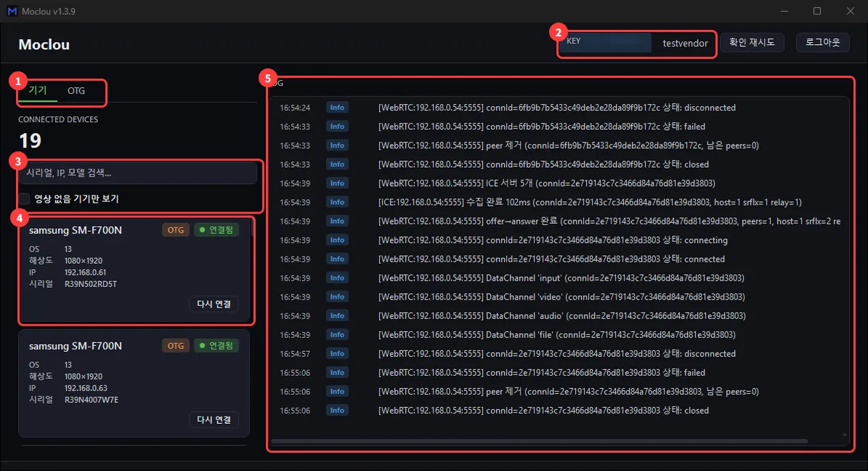
Task: Enable the 영상 없음 기기만 보기 checkbox
Action: pos(25,198)
